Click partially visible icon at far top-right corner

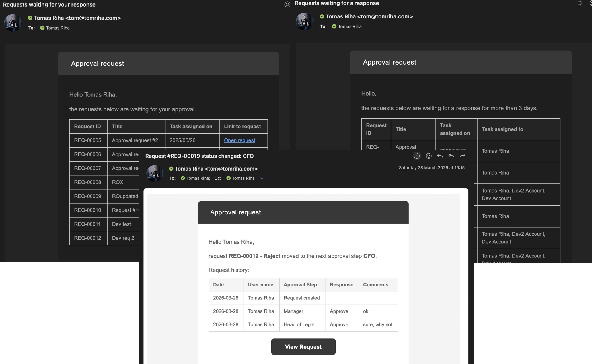pos(591,3)
